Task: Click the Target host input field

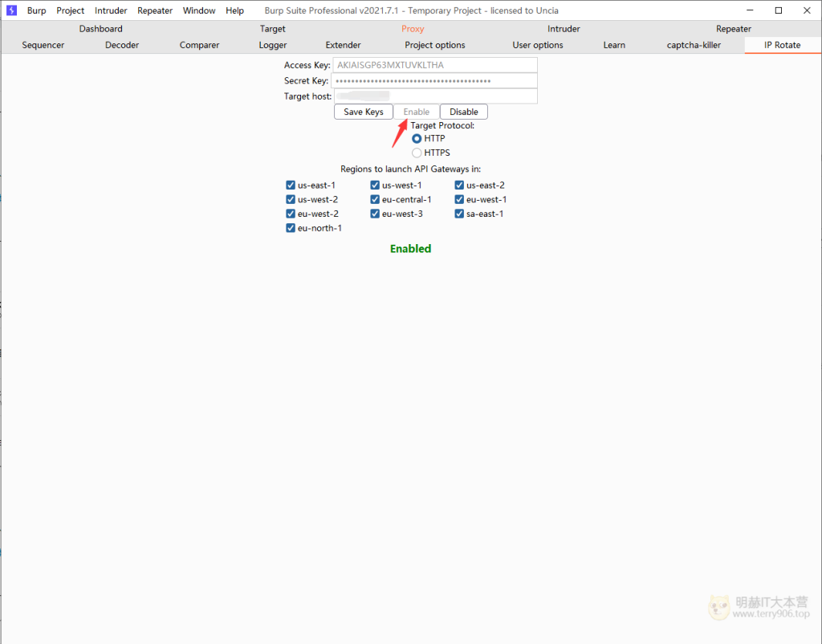Action: (x=436, y=96)
